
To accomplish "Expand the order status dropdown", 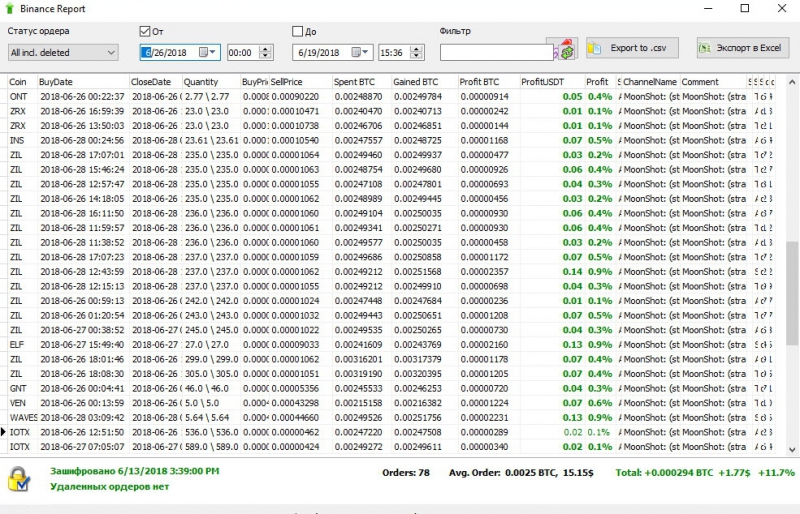I will click(111, 53).
